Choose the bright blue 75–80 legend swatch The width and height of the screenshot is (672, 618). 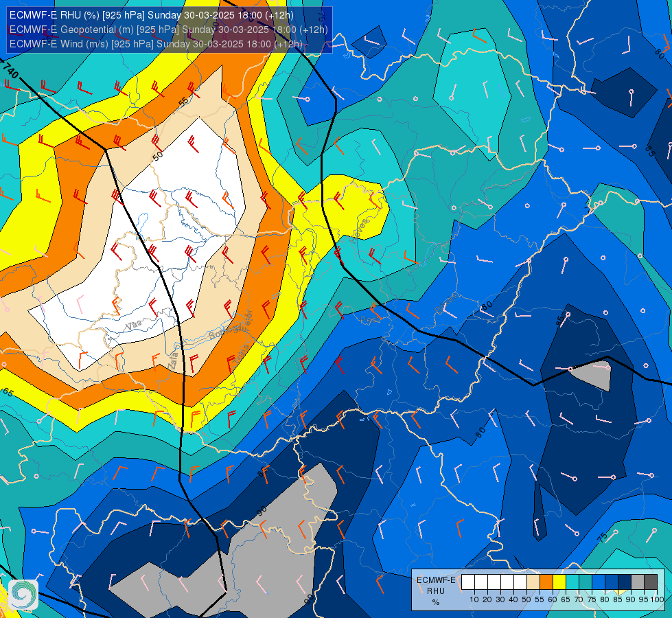pos(599,582)
